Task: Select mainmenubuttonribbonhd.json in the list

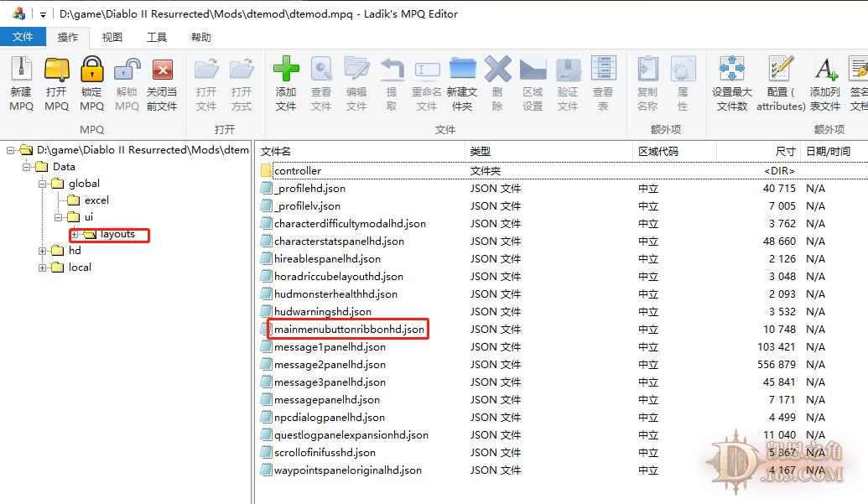Action: click(349, 330)
